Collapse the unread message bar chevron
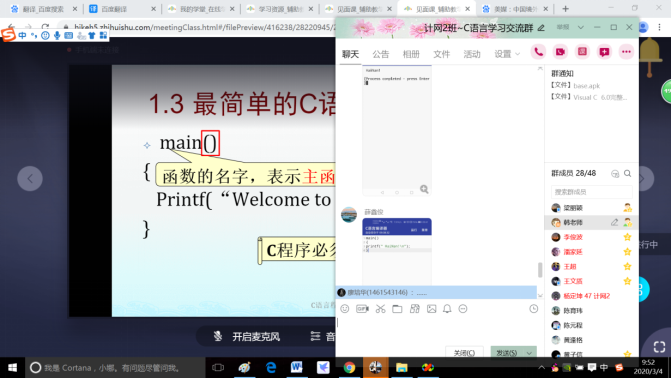This screenshot has height=378, width=671. coord(540,295)
